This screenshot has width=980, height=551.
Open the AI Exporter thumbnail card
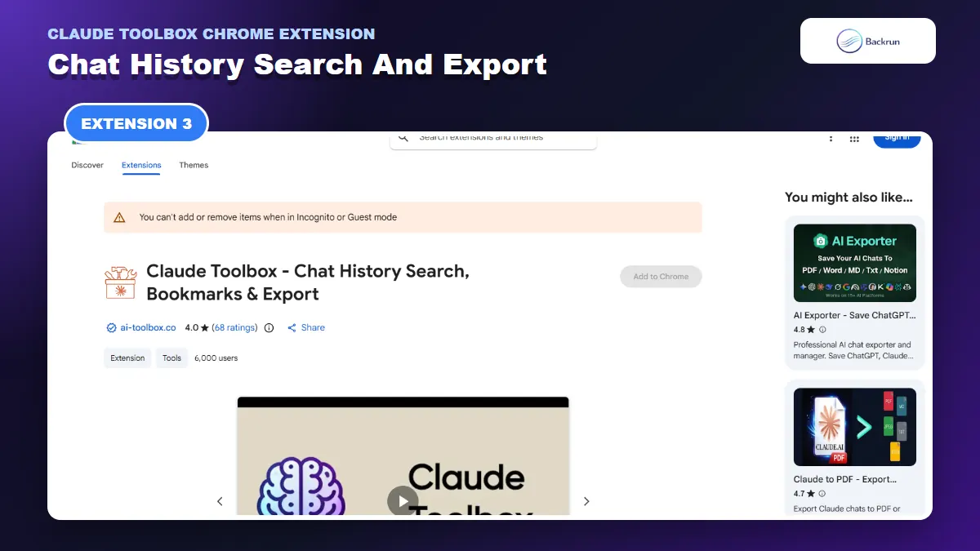pyautogui.click(x=855, y=263)
